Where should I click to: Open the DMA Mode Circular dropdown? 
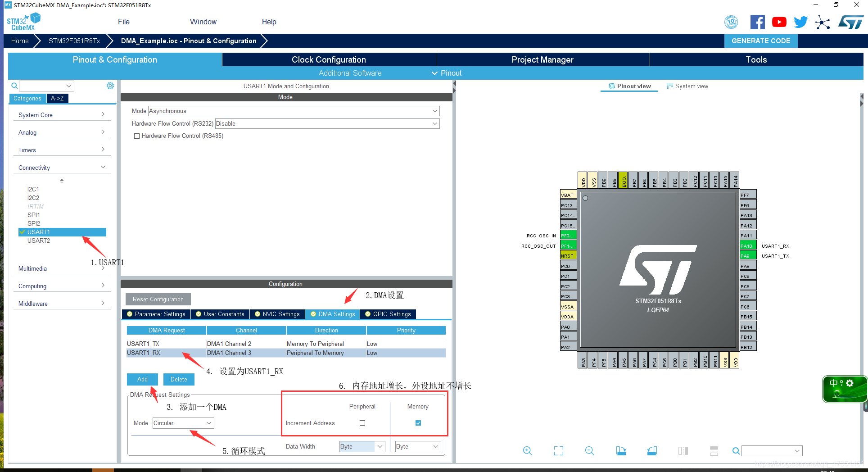(x=183, y=423)
